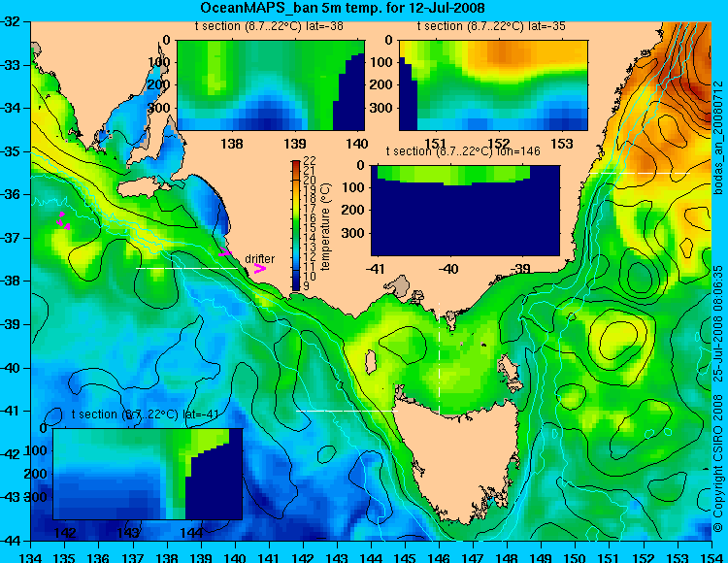The width and height of the screenshot is (728, 563).
Task: Click latitude label '-38' on the left axis
Action: pos(11,281)
